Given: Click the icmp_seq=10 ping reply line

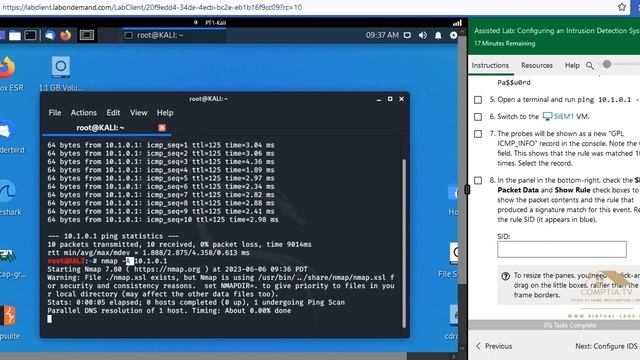Looking at the screenshot, I should 163,220.
